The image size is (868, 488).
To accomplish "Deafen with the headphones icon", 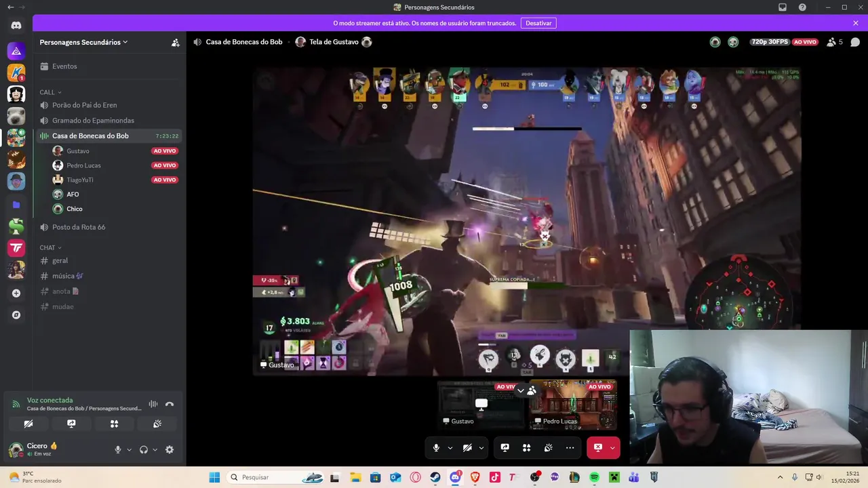I will pyautogui.click(x=144, y=449).
